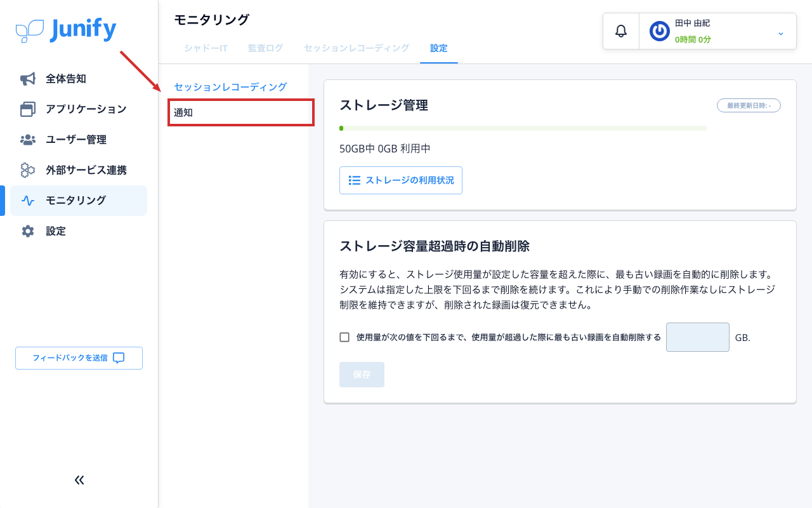812x508 pixels.
Task: Click the blue power avatar icon
Action: coord(660,31)
